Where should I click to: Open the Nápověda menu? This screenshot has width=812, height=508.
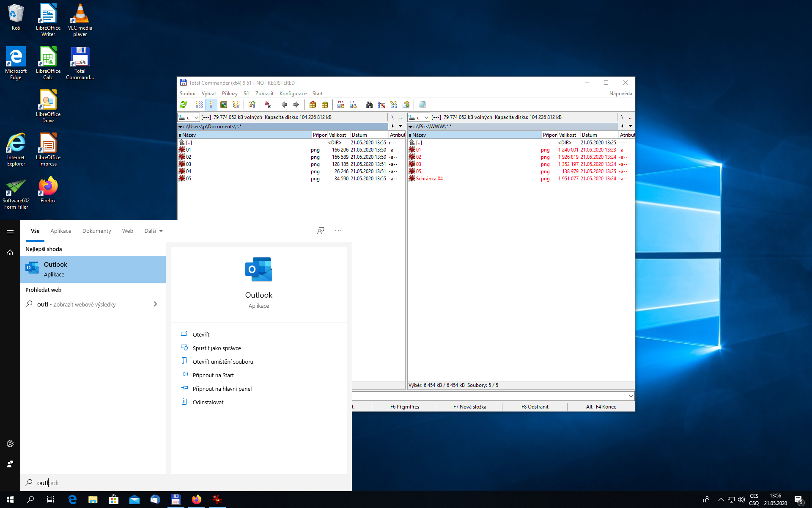tap(620, 94)
